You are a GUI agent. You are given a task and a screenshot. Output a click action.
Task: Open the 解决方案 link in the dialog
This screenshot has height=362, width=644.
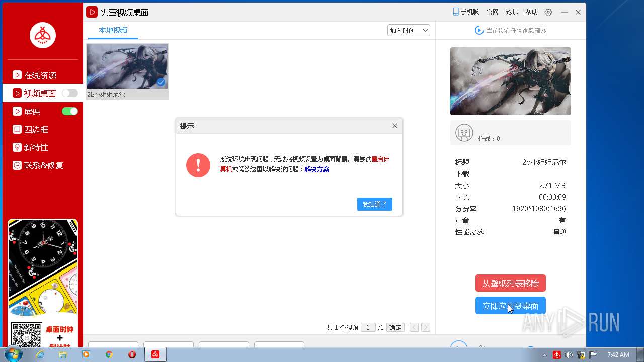317,169
